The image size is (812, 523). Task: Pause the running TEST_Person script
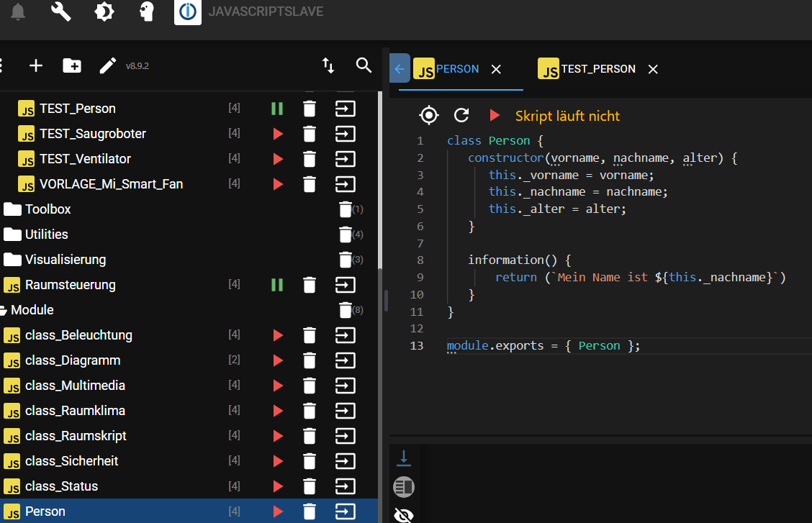[277, 109]
